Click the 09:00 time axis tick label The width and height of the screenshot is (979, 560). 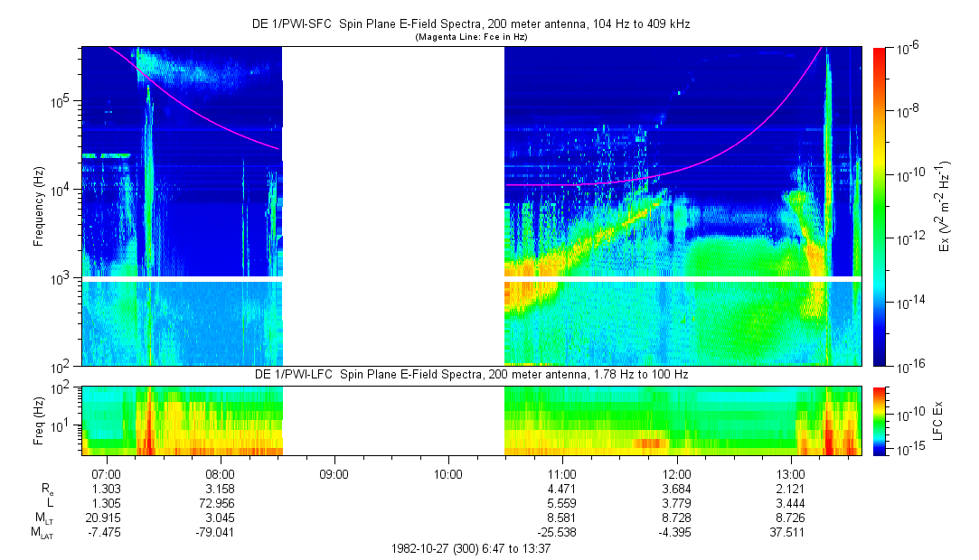[x=334, y=474]
